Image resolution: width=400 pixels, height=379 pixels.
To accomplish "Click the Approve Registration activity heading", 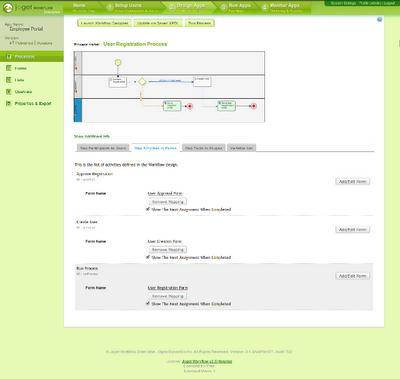I will 95,174.
